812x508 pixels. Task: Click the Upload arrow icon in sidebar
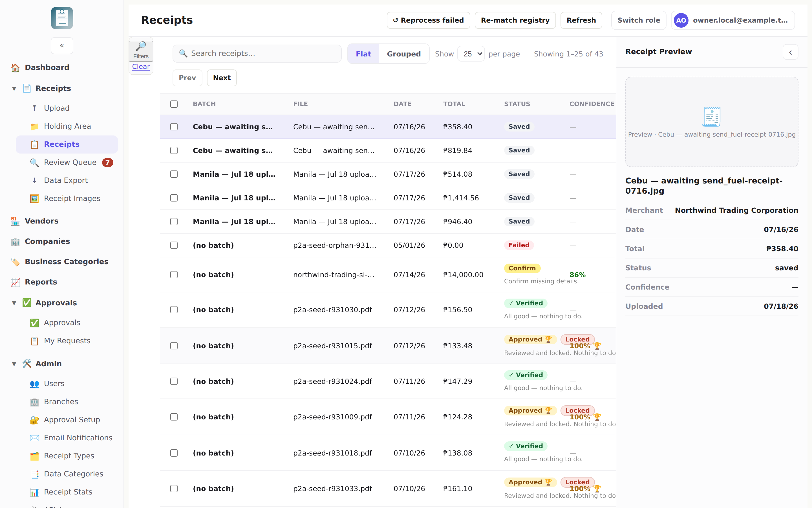(34, 108)
